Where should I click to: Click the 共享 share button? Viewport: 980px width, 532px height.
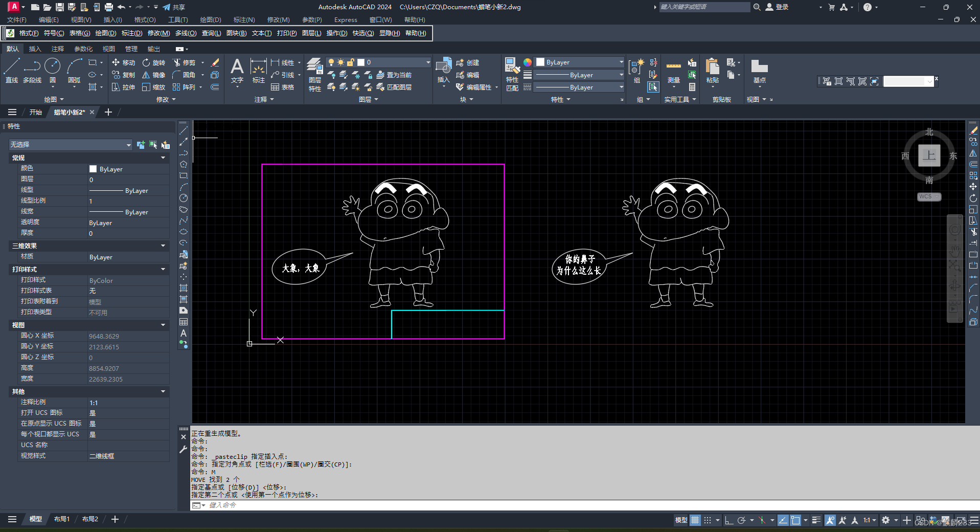pos(174,7)
